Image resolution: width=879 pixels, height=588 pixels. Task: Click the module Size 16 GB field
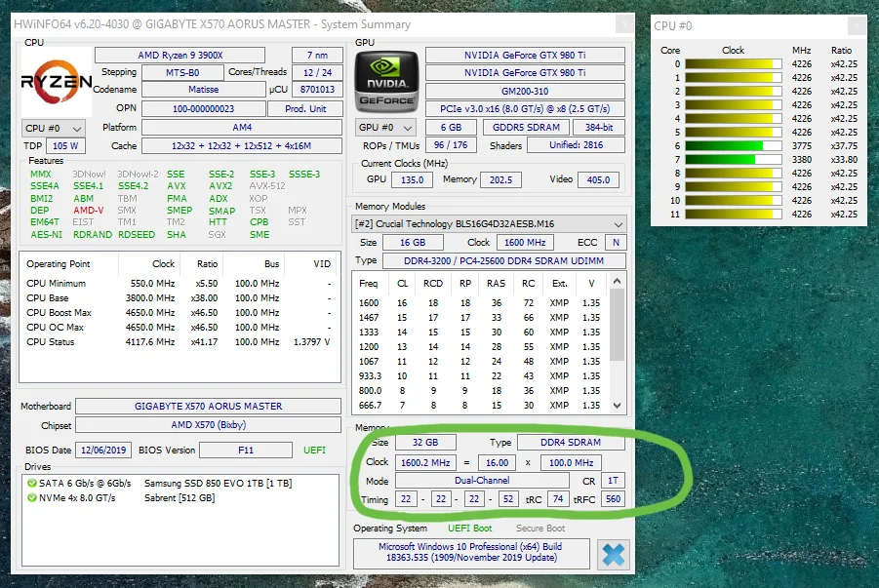click(x=413, y=243)
